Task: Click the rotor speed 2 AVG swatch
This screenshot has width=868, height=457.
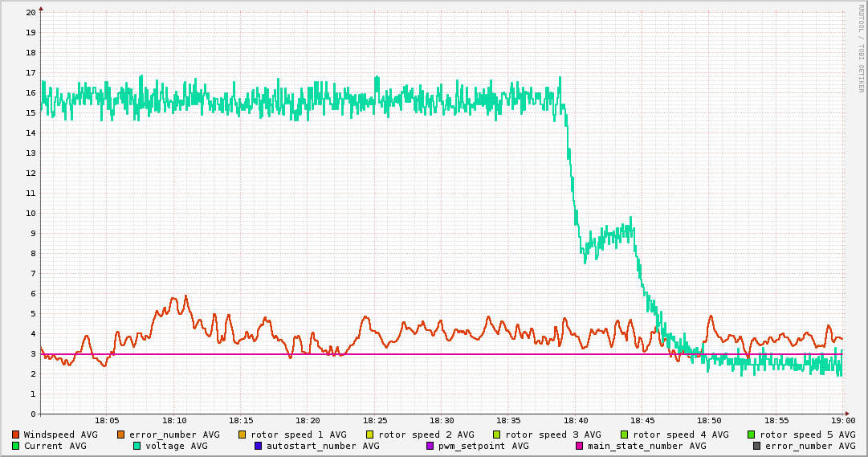Action: [370, 435]
